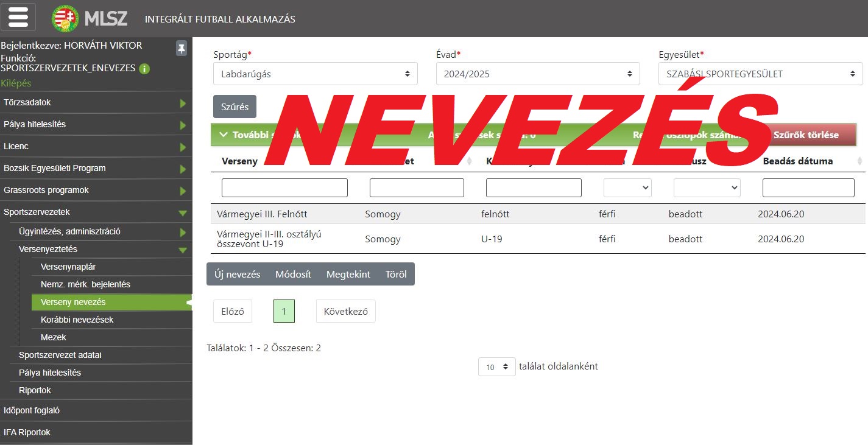Open the hamburger menu
Image resolution: width=868 pixels, height=445 pixels.
coord(18,17)
